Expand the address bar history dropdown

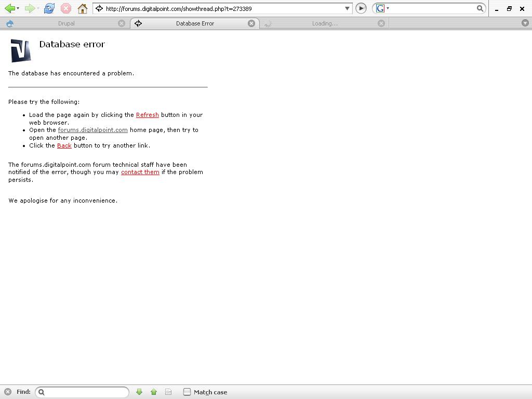coord(347,8)
